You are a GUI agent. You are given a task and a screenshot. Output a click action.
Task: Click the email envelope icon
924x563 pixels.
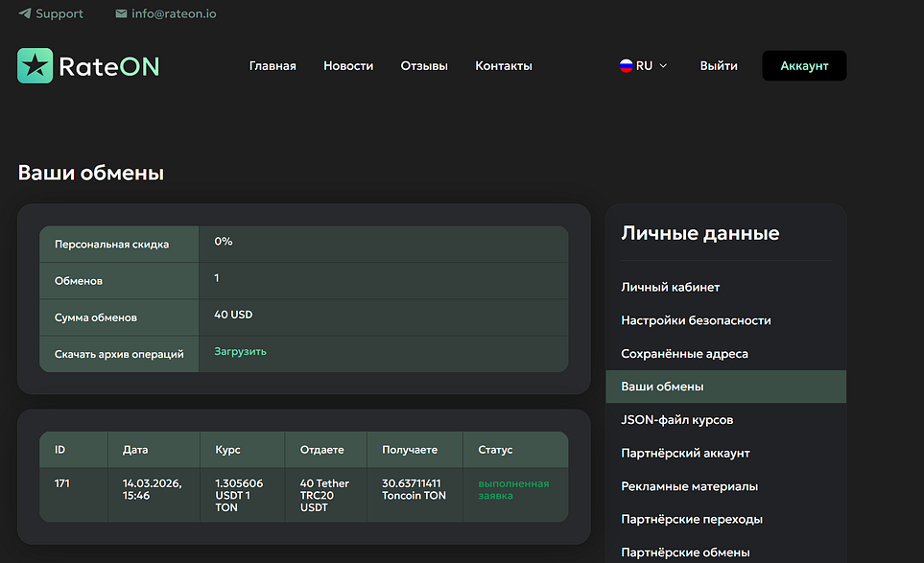121,14
